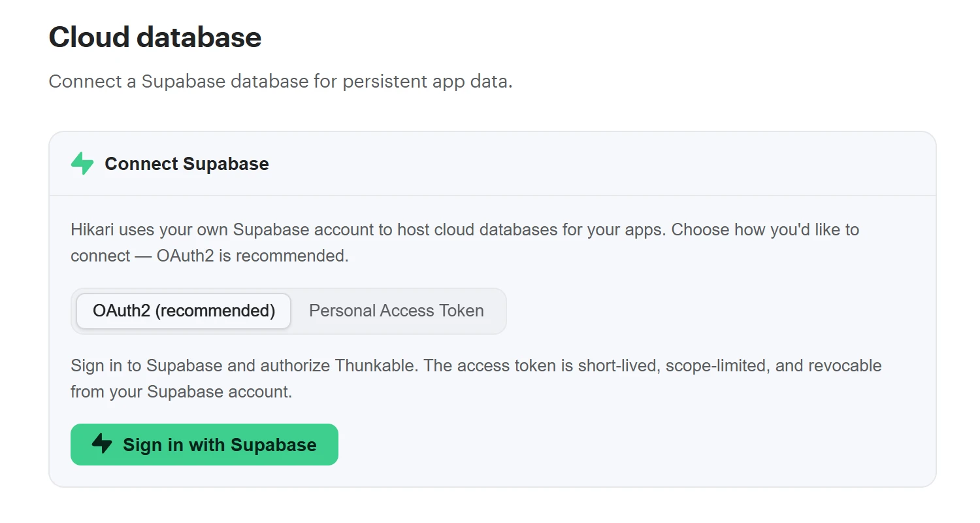Select the OAuth2 (recommended) option

point(184,311)
